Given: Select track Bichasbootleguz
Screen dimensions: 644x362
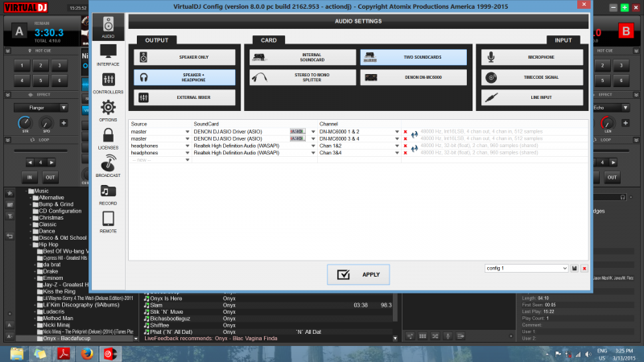Looking at the screenshot, I should (170, 319).
